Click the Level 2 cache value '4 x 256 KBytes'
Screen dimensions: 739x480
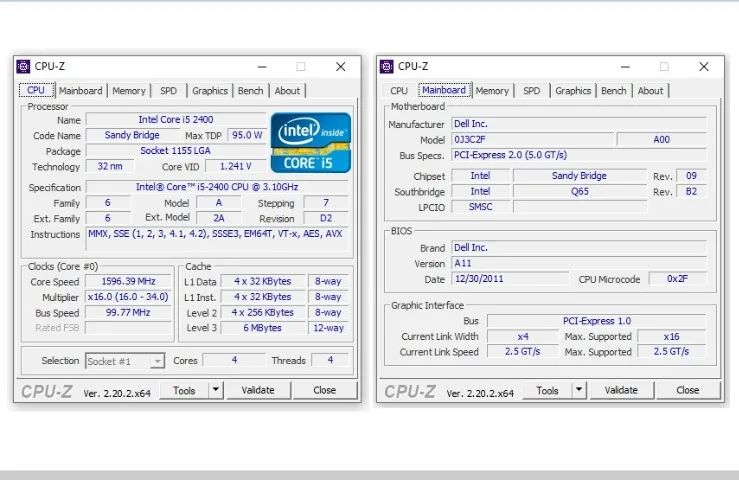point(263,313)
